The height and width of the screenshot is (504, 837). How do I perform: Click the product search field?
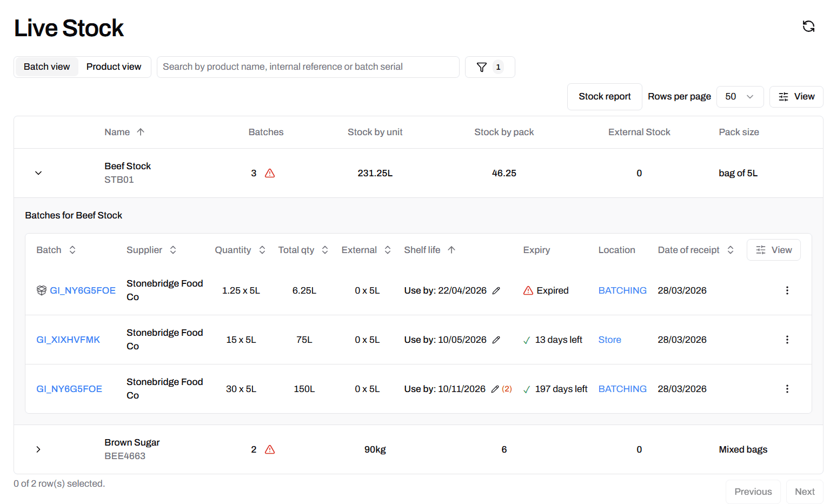coord(308,67)
